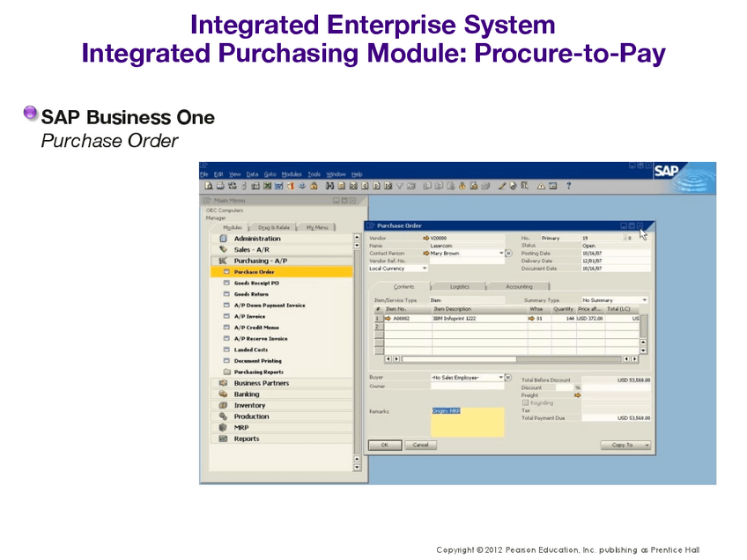Click the pencil toolbar icon
The height and width of the screenshot is (560, 747).
501,186
